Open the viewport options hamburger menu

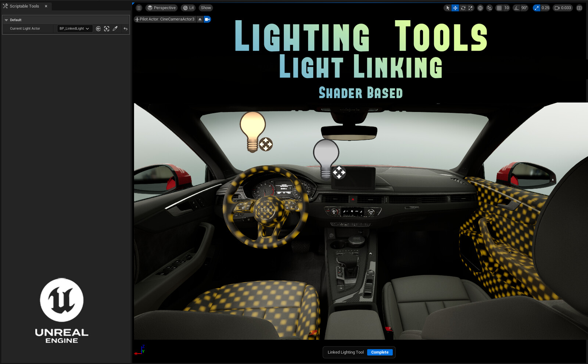point(139,8)
